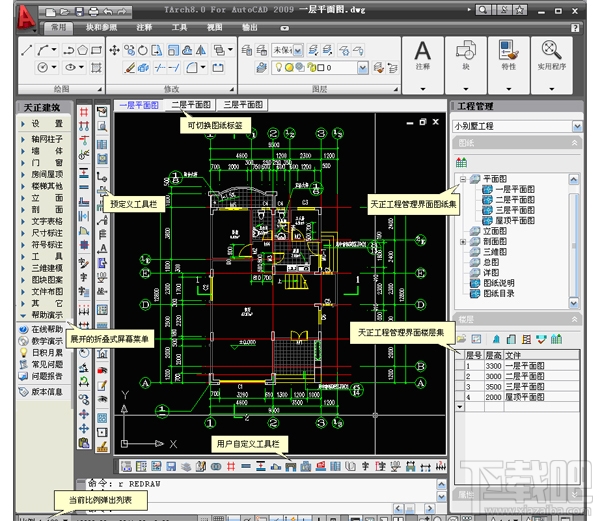
Task: Collapse the 平面图 tree node
Action: click(x=462, y=179)
